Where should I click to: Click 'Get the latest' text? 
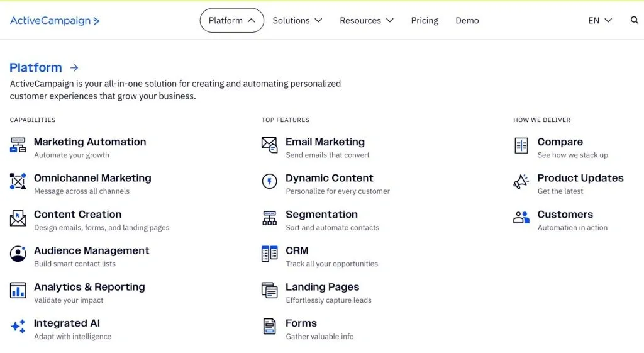pos(560,191)
